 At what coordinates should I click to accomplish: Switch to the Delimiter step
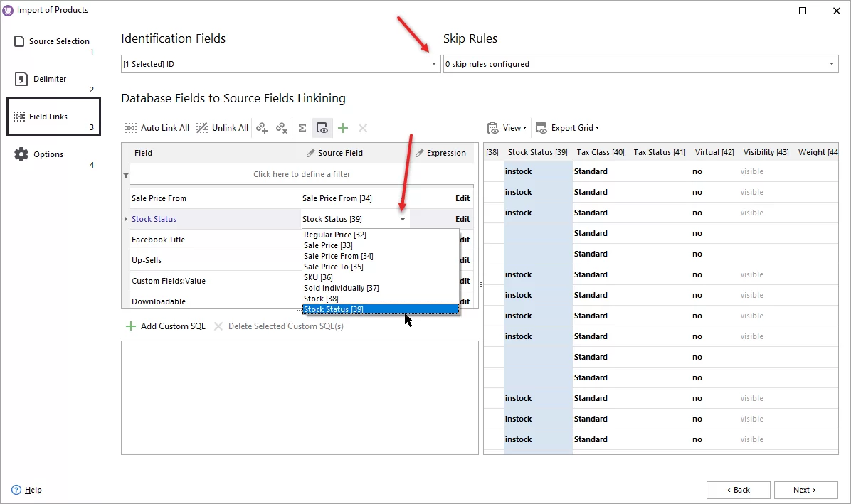(x=18, y=78)
